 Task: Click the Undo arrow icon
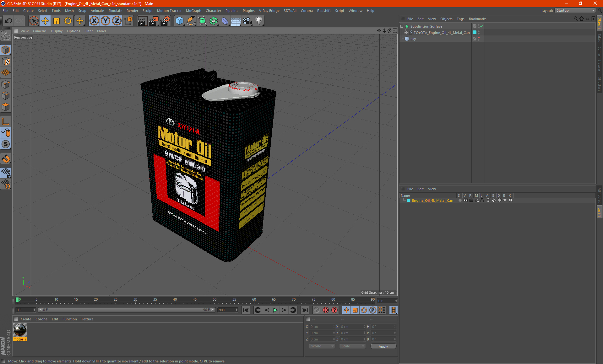click(8, 21)
